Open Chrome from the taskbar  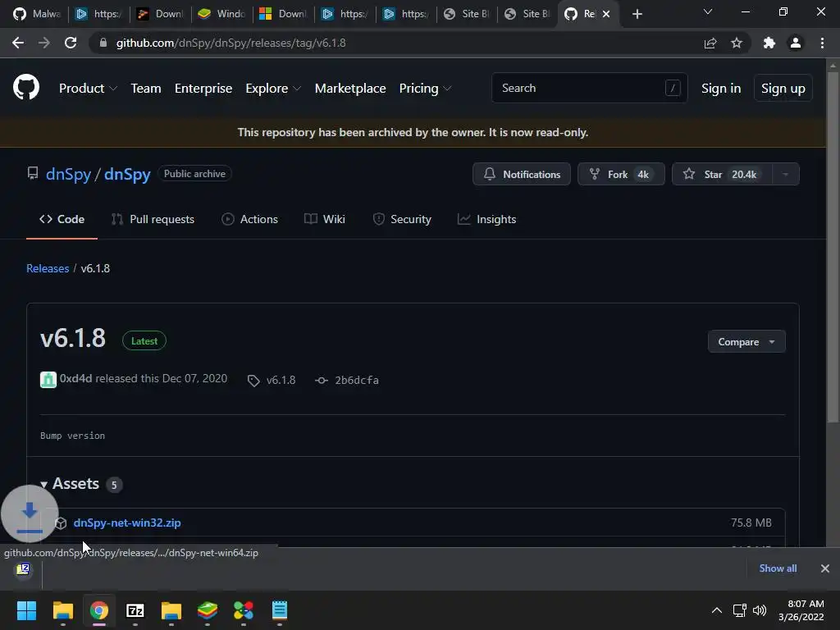(99, 610)
